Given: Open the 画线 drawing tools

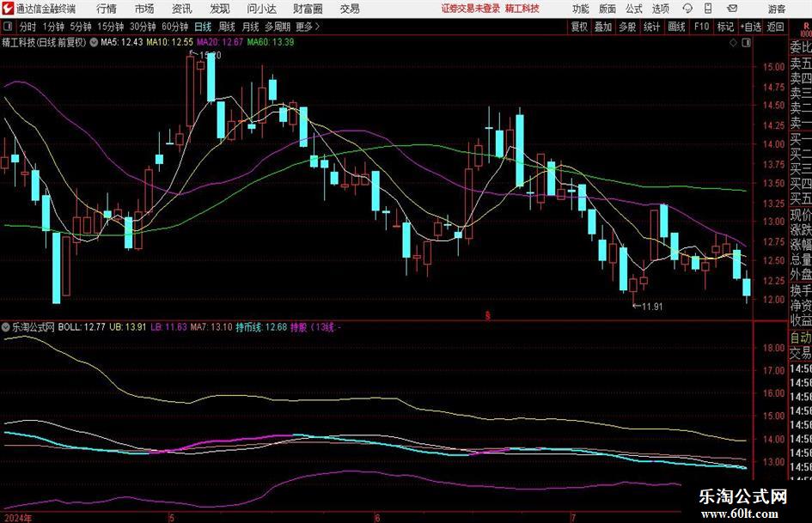Looking at the screenshot, I should [x=677, y=27].
